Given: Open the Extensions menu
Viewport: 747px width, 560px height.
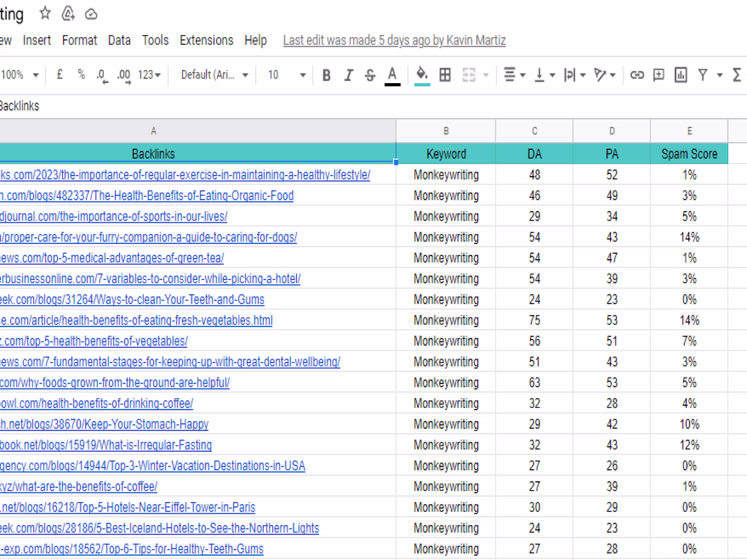Looking at the screenshot, I should 207,40.
